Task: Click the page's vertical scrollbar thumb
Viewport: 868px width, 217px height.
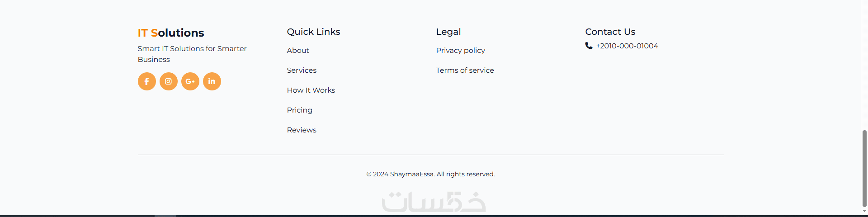Action: pos(864,167)
